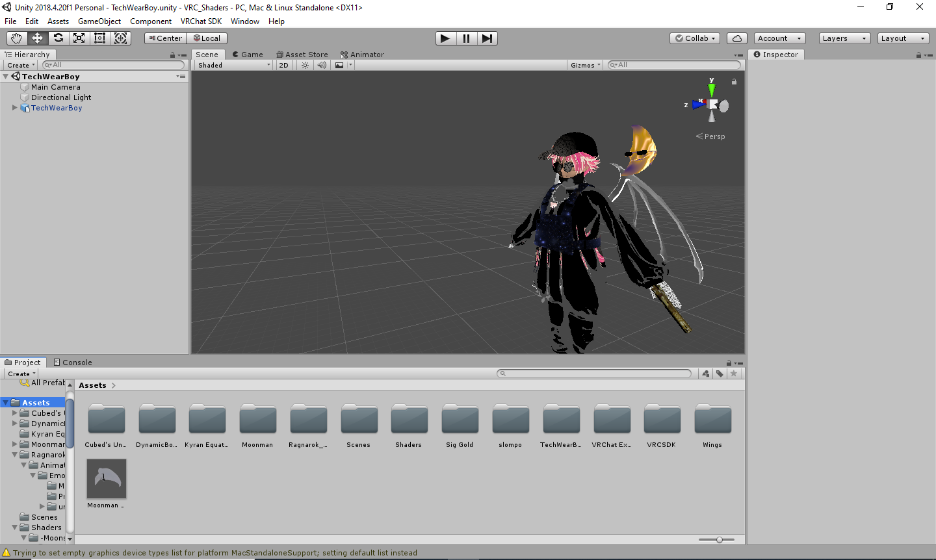
Task: Click the green Y axis cone on scene gizmo
Action: pos(712,89)
